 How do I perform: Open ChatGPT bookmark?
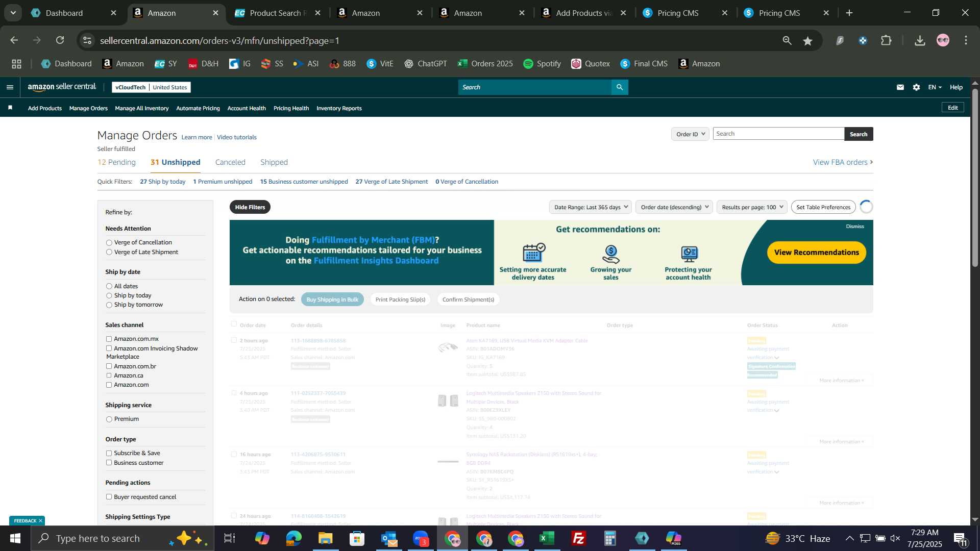pos(425,64)
